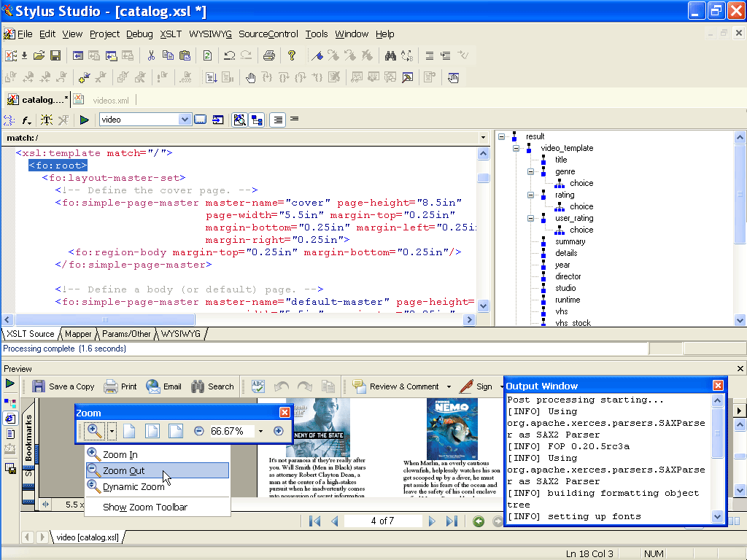Toggle the tree view icon beside preview icon

[x=256, y=120]
